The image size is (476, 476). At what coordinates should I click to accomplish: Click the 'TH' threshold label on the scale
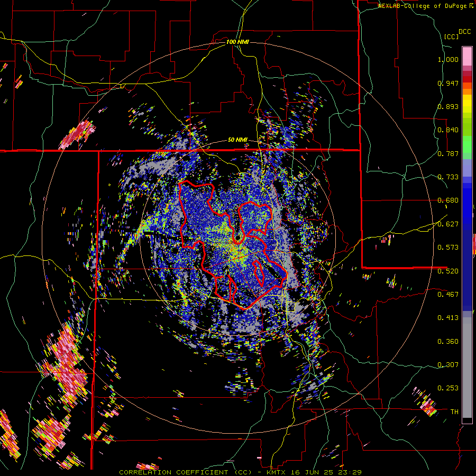[x=454, y=412]
